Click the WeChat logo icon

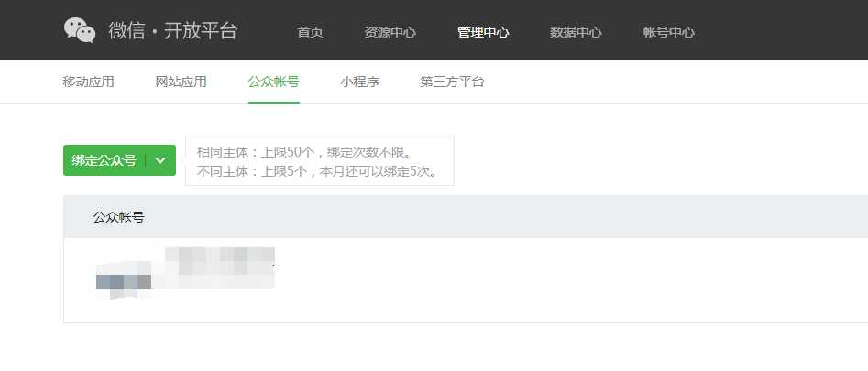tap(80, 30)
